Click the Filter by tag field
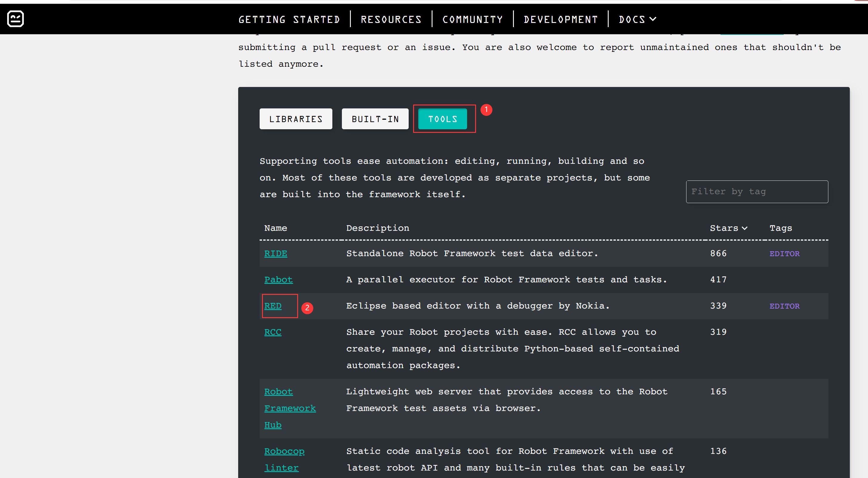The image size is (868, 478). click(x=757, y=192)
